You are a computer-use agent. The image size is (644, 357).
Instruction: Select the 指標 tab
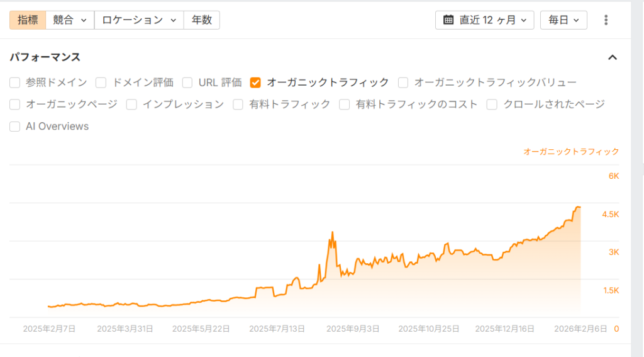[x=28, y=20]
